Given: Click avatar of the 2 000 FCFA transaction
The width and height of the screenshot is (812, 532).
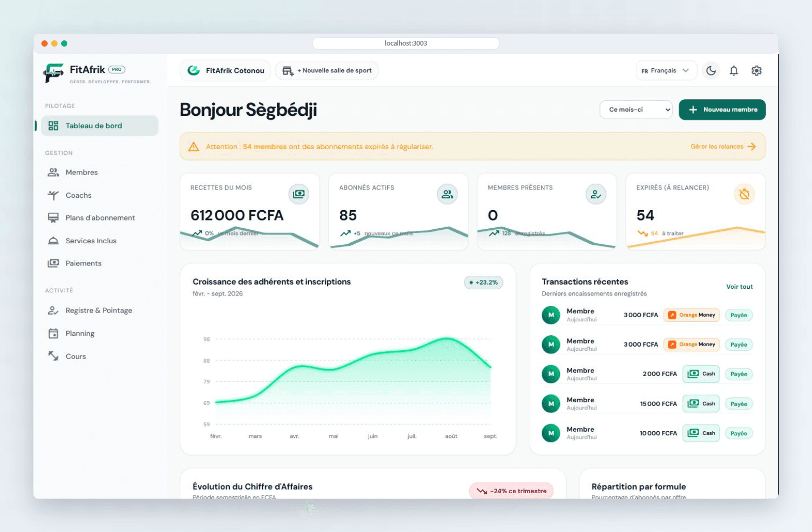Looking at the screenshot, I should point(551,374).
